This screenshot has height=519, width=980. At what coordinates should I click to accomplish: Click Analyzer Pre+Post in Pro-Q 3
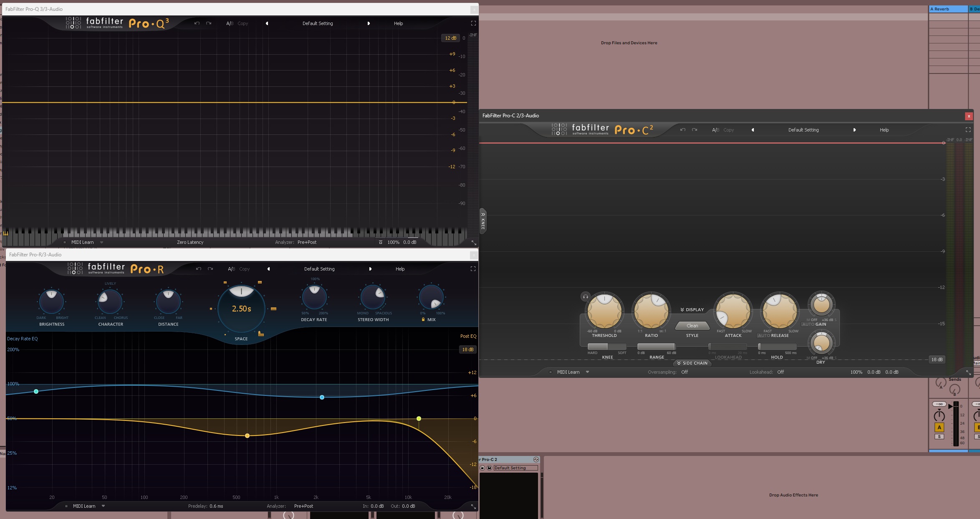pyautogui.click(x=307, y=242)
